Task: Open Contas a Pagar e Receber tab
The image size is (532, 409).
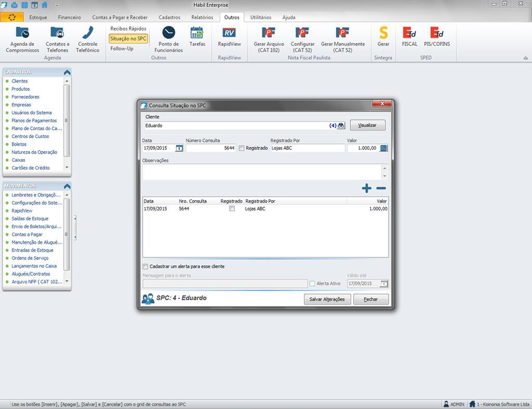Action: tap(120, 17)
